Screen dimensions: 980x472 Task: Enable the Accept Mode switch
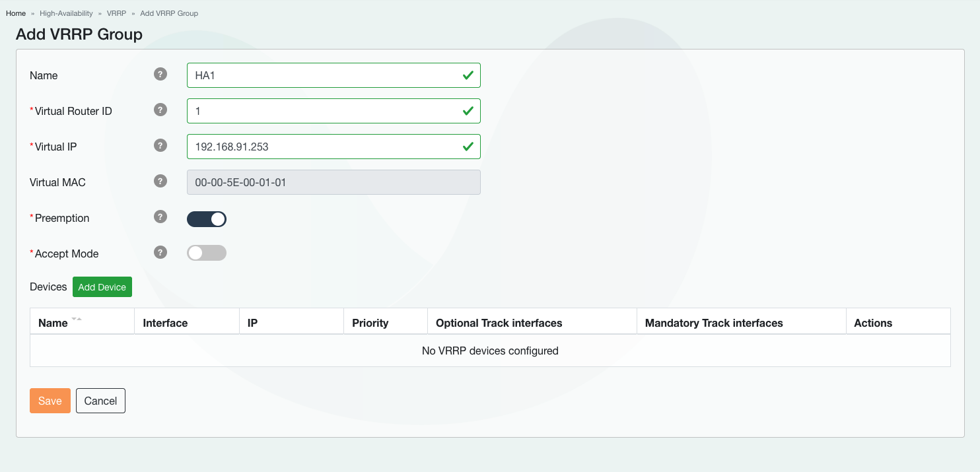[207, 253]
